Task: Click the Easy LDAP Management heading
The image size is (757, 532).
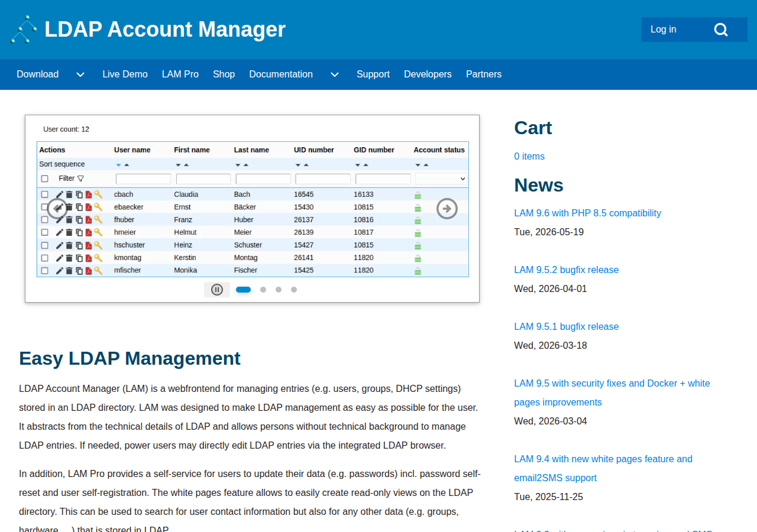Action: tap(130, 359)
